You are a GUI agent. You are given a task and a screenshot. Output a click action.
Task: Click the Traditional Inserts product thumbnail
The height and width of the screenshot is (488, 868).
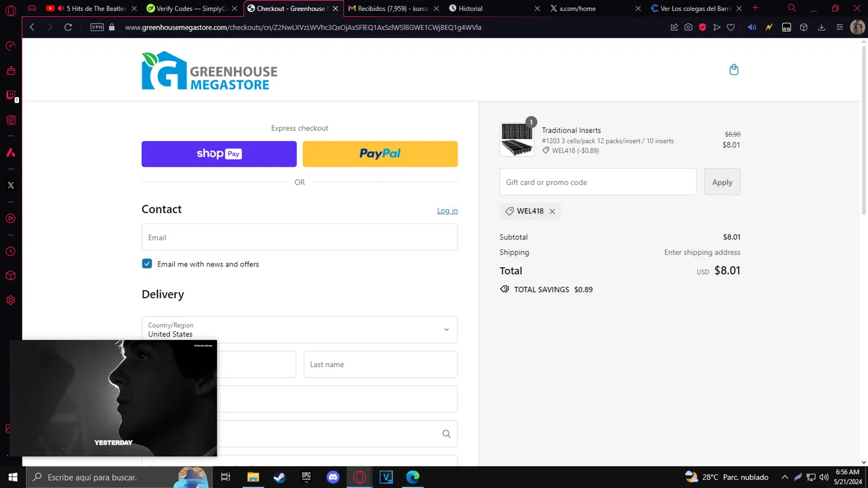517,139
